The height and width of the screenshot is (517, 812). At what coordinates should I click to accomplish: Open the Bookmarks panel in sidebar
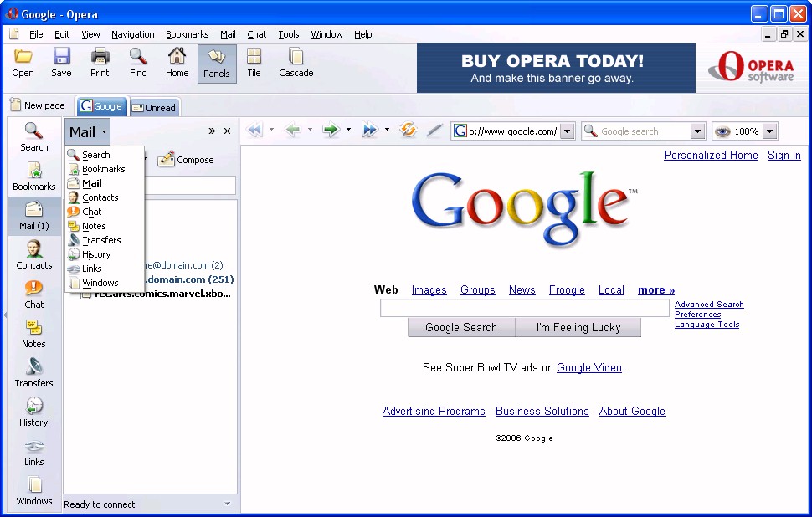click(x=34, y=177)
